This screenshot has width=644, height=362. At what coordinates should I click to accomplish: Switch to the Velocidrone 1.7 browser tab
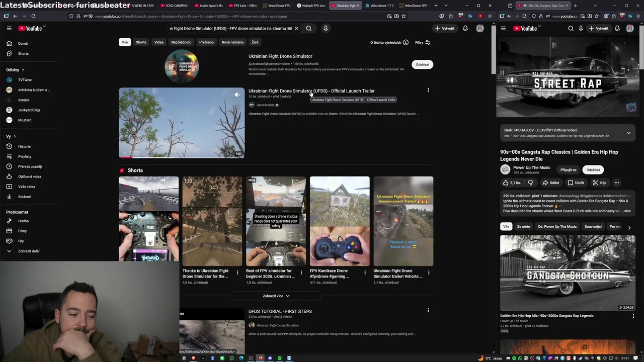click(x=379, y=6)
